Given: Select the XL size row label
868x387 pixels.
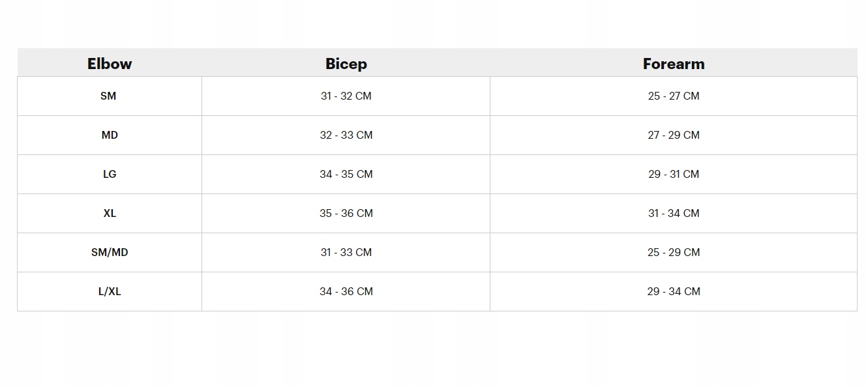Looking at the screenshot, I should click(110, 213).
